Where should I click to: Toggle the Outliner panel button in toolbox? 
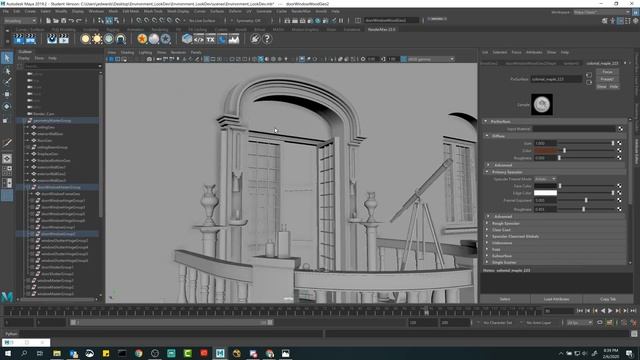[7, 196]
